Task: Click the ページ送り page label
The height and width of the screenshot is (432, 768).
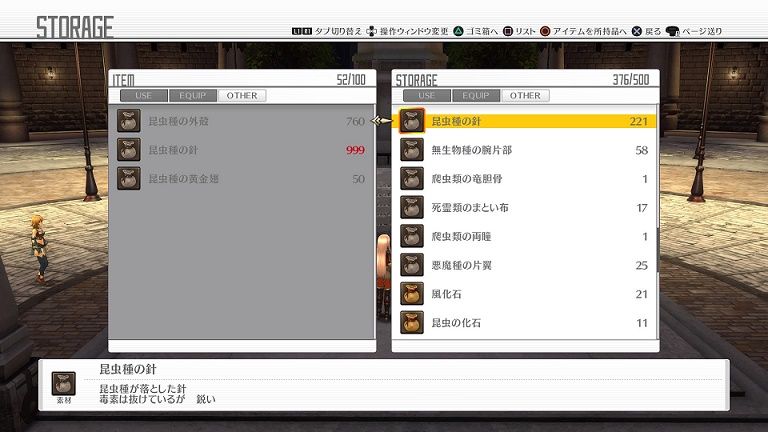Action: 702,31
